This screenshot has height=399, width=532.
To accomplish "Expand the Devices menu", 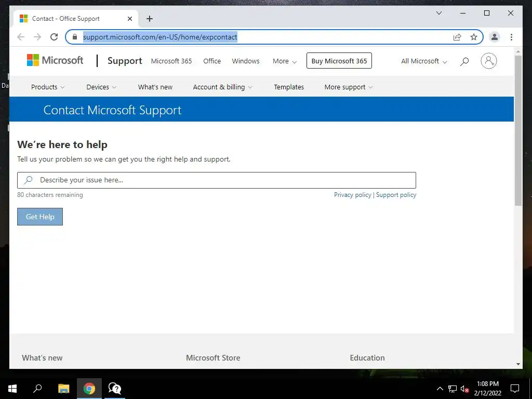I will coord(101,87).
